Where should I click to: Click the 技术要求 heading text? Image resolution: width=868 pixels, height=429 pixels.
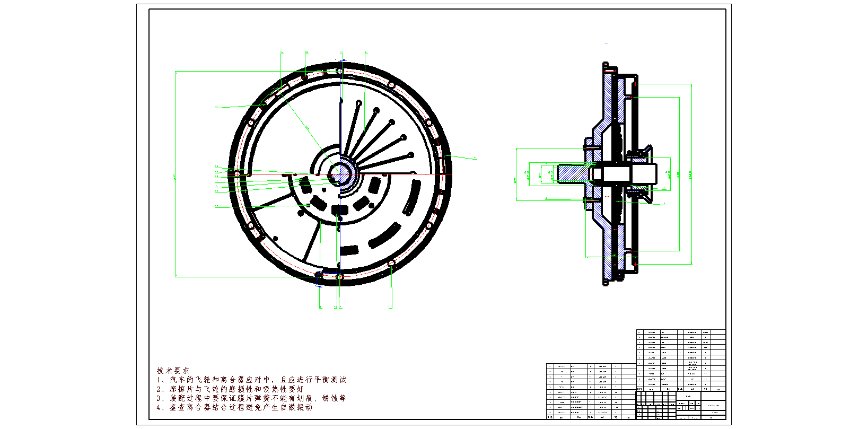(173, 370)
